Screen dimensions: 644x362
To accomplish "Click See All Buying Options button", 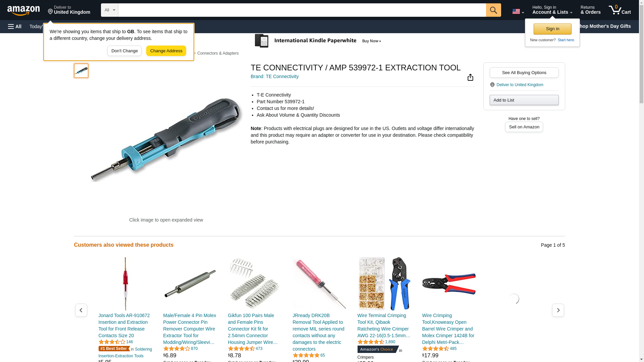I will coord(524,73).
